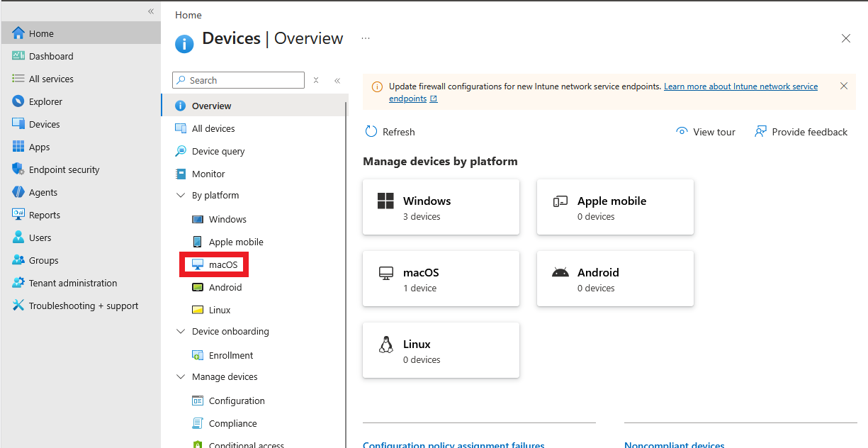The width and height of the screenshot is (868, 448).
Task: Click the Reports icon in sidebar
Action: (x=18, y=215)
